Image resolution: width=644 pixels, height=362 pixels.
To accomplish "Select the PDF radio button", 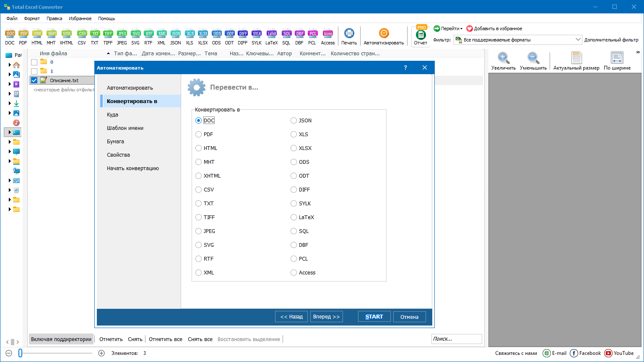I will [199, 134].
